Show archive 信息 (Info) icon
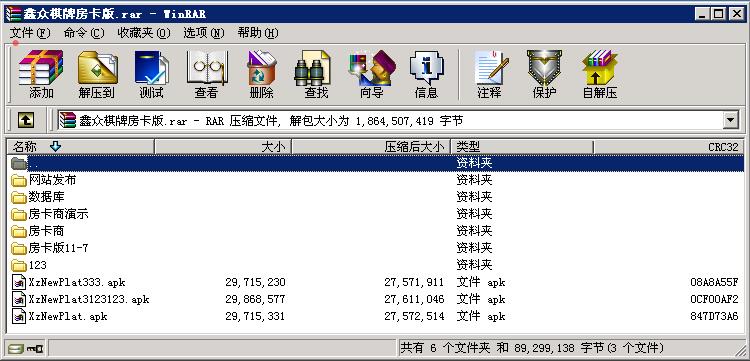 (426, 74)
